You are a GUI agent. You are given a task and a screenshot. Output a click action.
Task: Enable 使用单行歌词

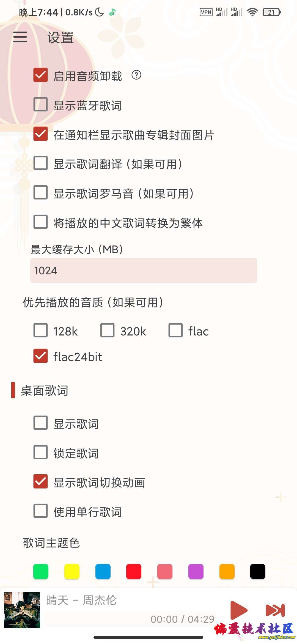[x=40, y=512]
